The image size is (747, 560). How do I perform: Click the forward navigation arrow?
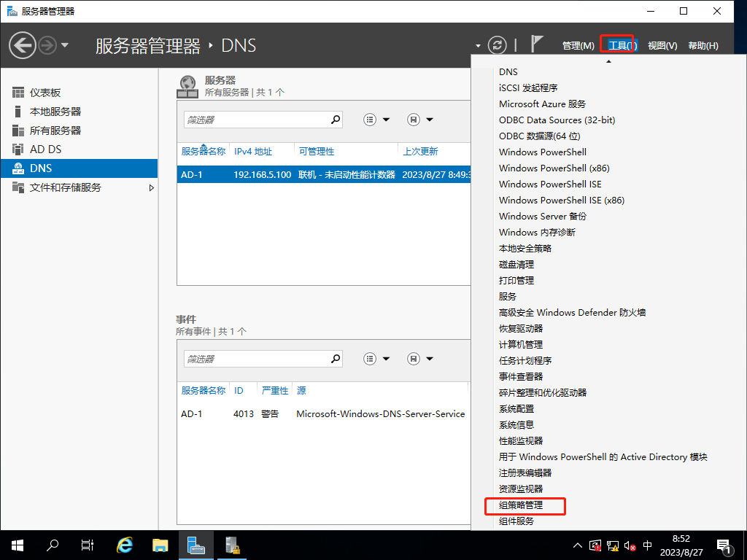47,45
